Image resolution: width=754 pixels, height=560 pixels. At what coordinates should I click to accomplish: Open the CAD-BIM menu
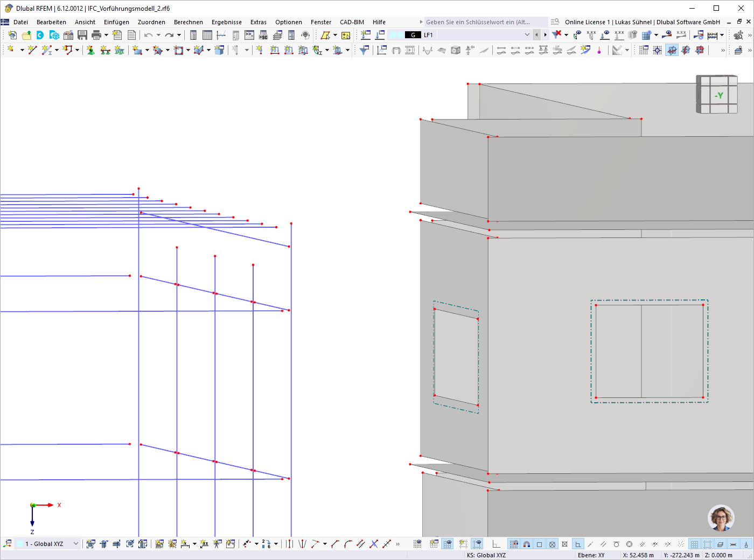point(352,22)
